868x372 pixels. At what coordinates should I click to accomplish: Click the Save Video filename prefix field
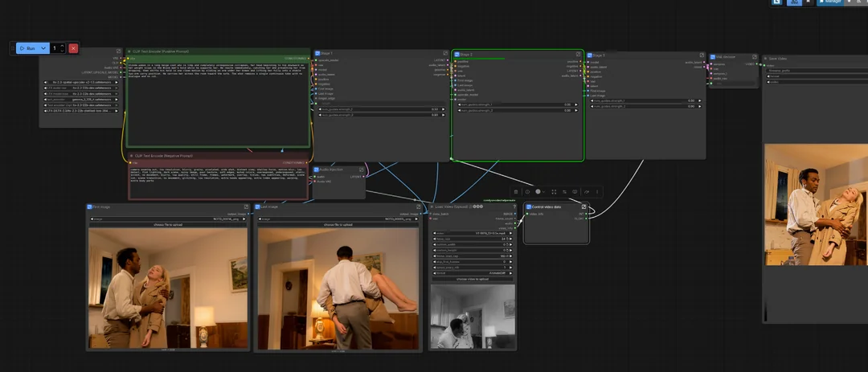pos(817,71)
